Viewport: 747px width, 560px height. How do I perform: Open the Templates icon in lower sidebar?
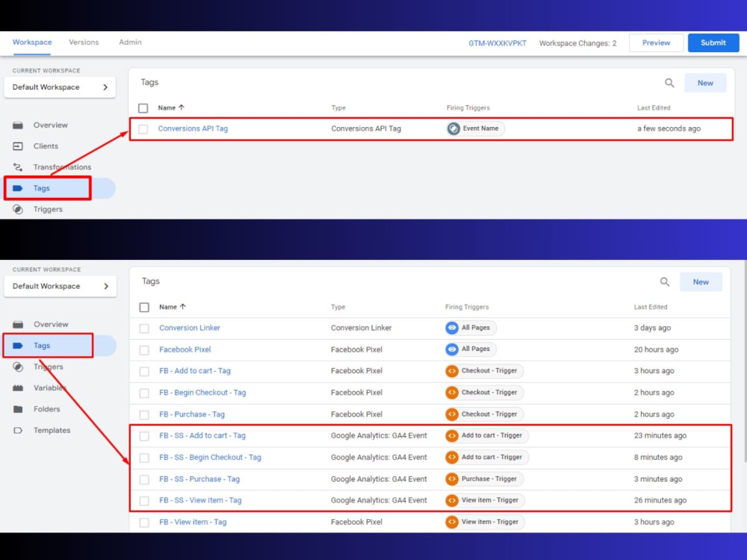click(x=18, y=430)
